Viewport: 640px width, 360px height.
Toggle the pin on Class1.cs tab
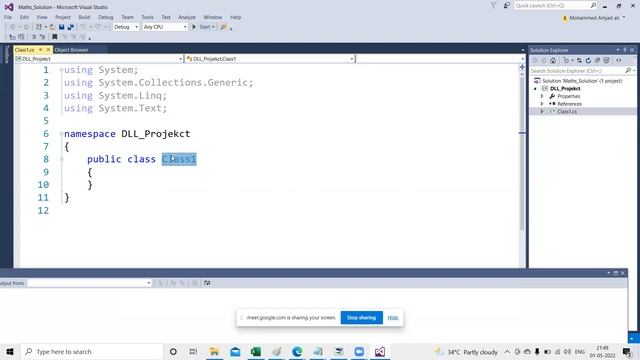(41, 50)
